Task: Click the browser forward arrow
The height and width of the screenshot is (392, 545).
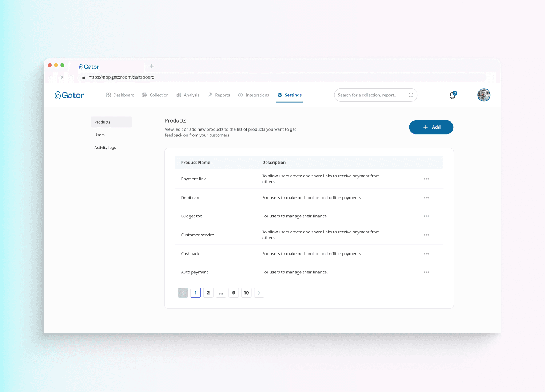Action: pos(61,77)
